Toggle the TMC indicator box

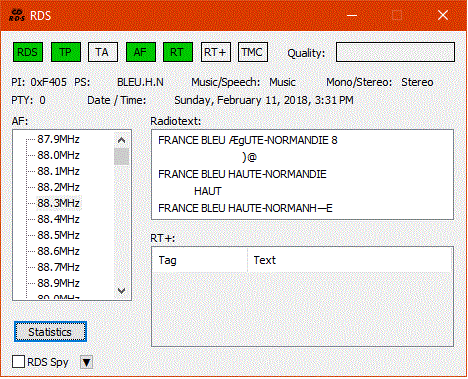tap(253, 52)
